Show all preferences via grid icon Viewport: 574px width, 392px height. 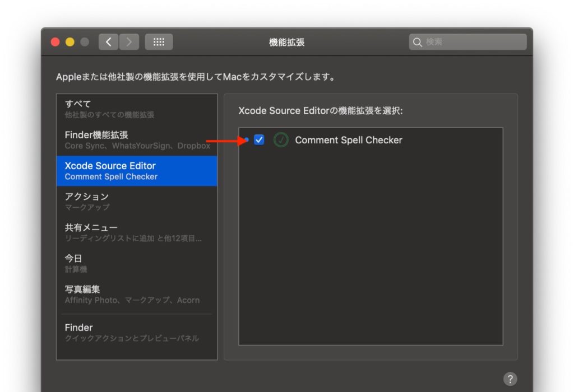click(x=159, y=42)
